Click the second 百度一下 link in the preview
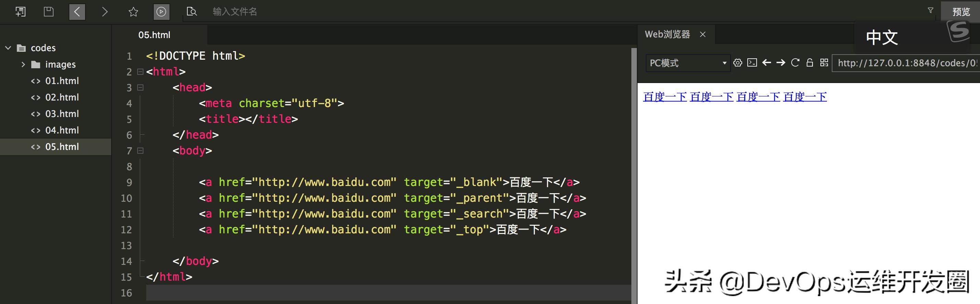This screenshot has height=304, width=980. click(x=711, y=97)
